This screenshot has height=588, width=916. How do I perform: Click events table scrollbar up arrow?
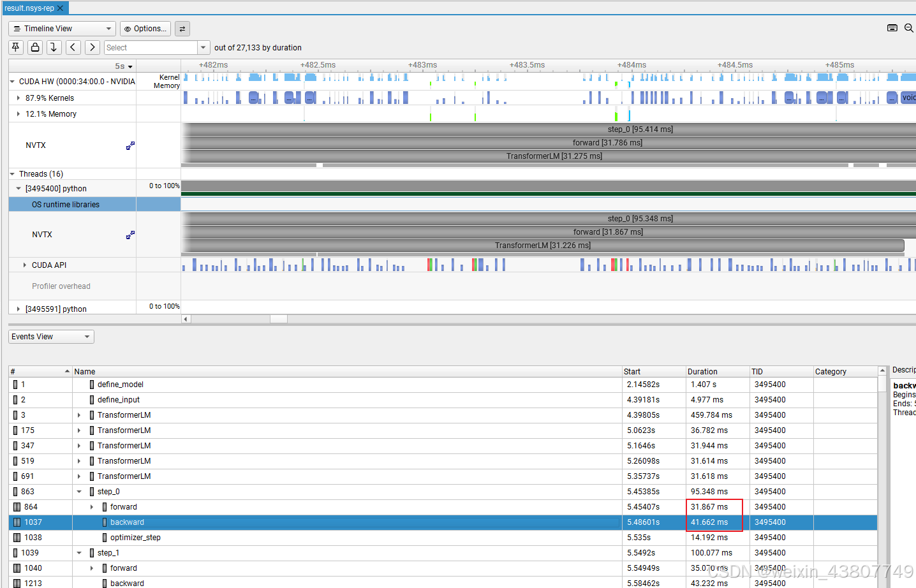[x=882, y=371]
